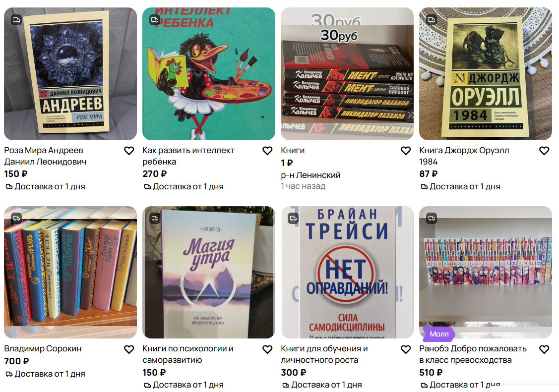Open the Колычев books 30руб photo
559x392 pixels.
point(347,74)
